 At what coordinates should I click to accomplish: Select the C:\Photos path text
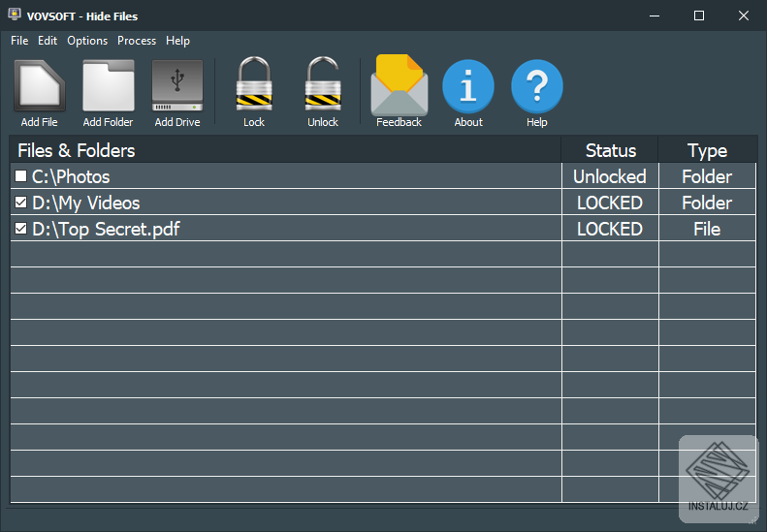pos(71,177)
